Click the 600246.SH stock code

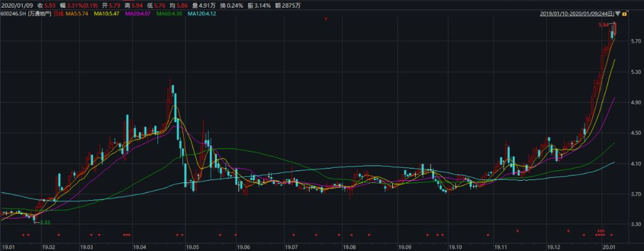[13, 13]
